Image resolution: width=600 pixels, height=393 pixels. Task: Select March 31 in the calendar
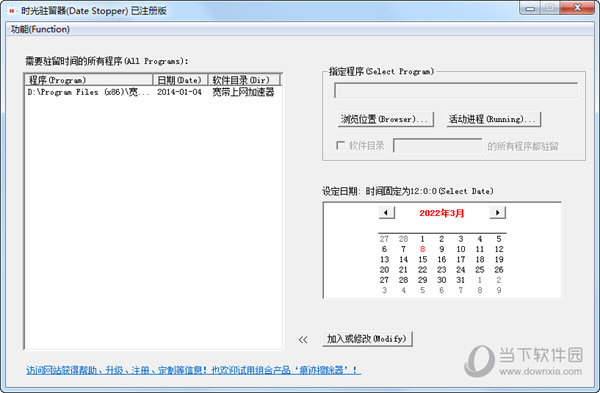point(461,280)
